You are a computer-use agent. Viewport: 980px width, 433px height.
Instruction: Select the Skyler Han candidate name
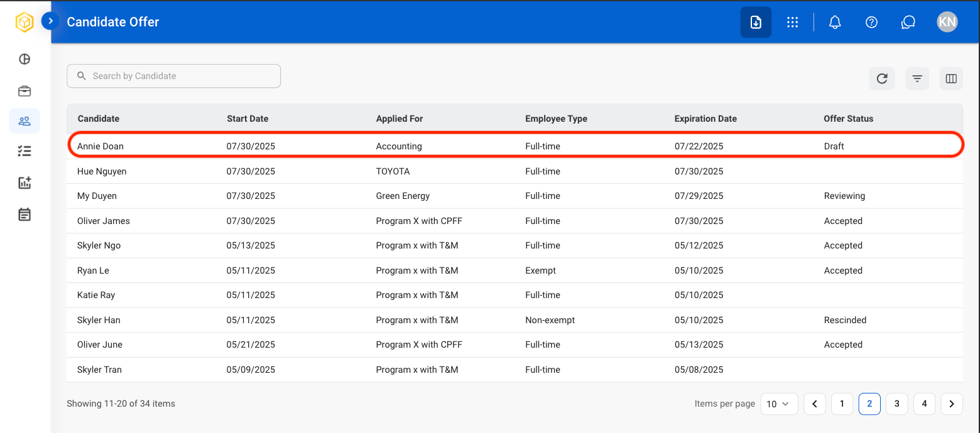[99, 320]
